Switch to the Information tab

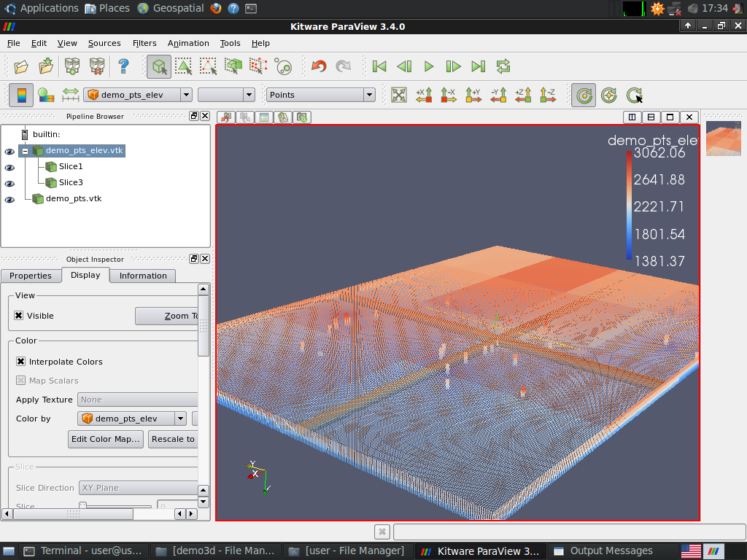click(x=143, y=276)
